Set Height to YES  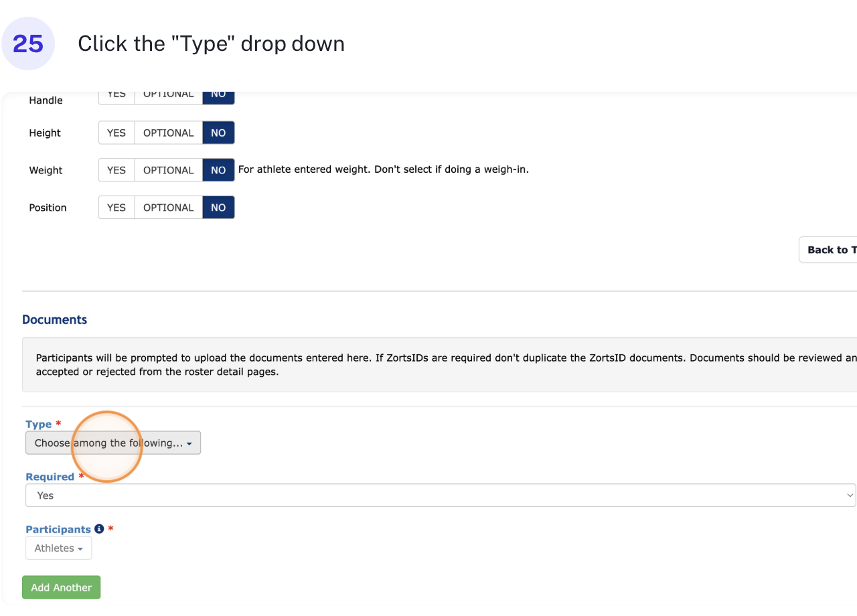[116, 133]
